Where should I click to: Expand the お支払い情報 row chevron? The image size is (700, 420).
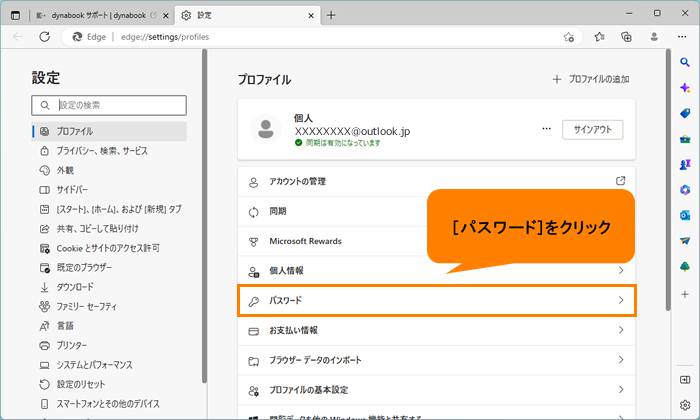[621, 330]
